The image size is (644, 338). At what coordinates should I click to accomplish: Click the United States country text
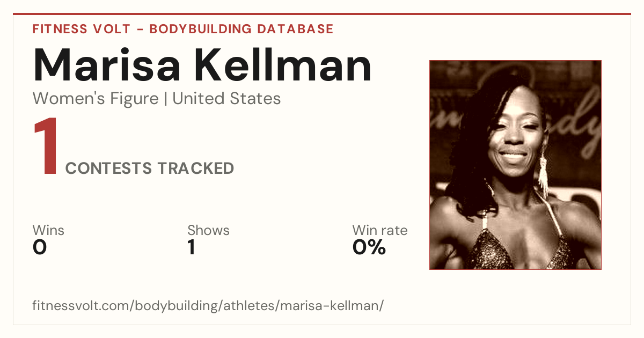226,99
